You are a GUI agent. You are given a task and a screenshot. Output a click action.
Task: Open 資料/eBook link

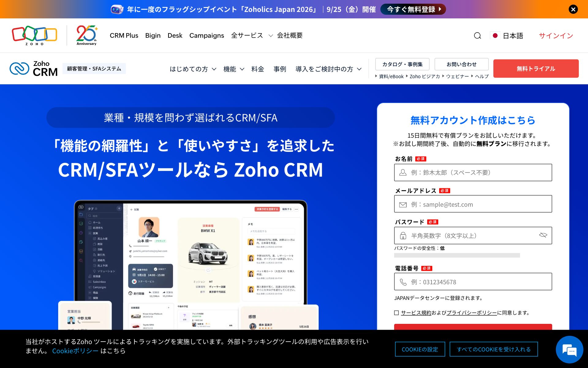(x=391, y=76)
